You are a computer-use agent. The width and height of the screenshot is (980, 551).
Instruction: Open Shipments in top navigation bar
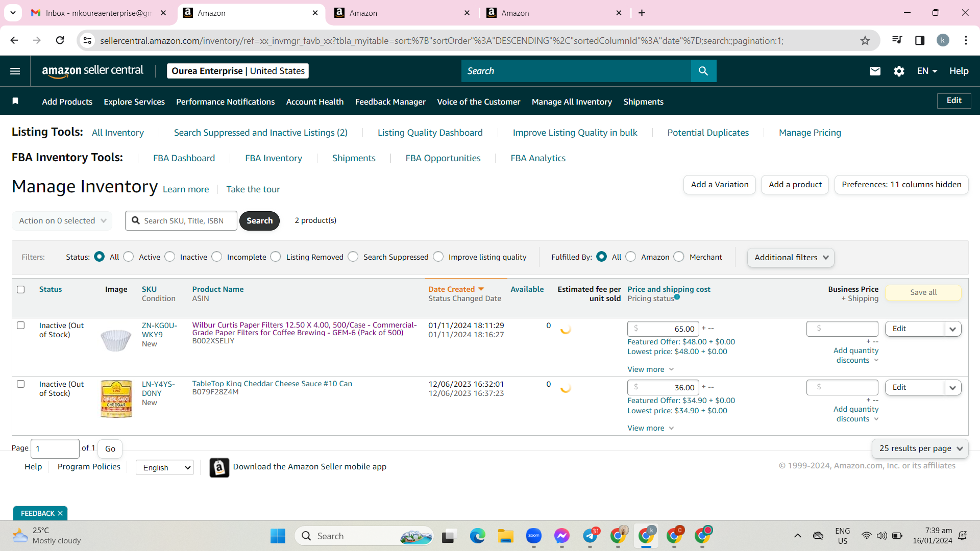pyautogui.click(x=643, y=102)
